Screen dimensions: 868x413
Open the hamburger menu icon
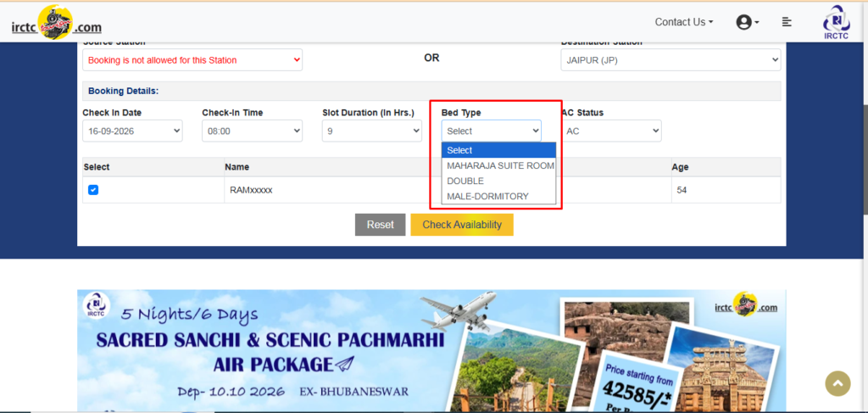click(x=787, y=22)
